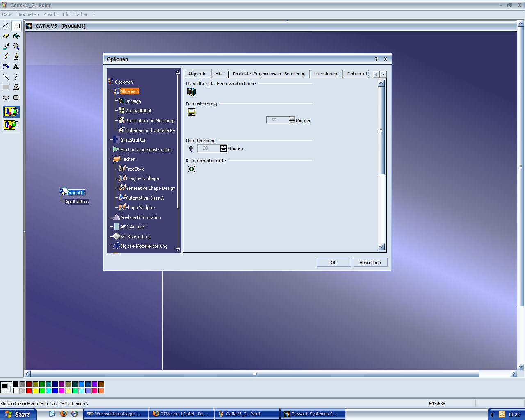The height and width of the screenshot is (420, 525).
Task: Click the Datensicherung Minuten stepper arrows
Action: pyautogui.click(x=292, y=120)
